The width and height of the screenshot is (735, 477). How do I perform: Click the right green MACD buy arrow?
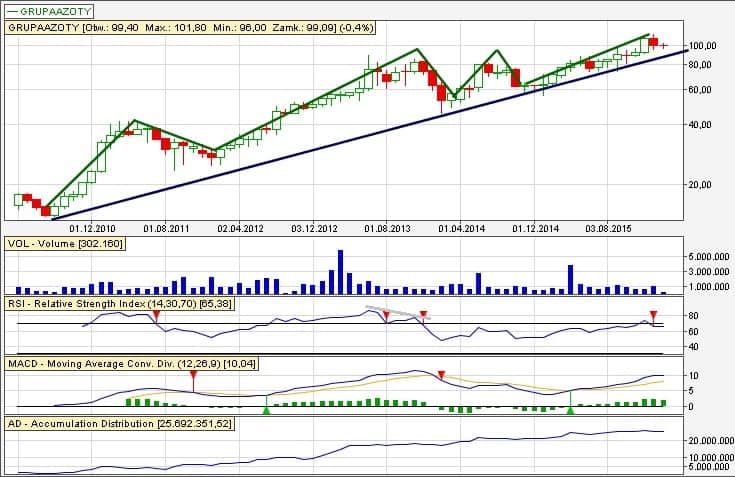click(570, 408)
